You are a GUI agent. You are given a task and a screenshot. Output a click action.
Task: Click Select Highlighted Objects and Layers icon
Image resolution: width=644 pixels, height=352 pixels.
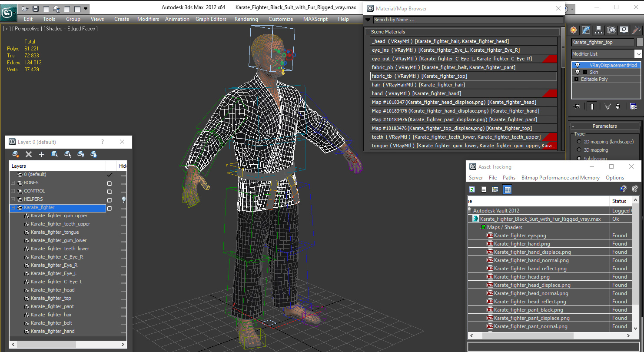(x=55, y=154)
